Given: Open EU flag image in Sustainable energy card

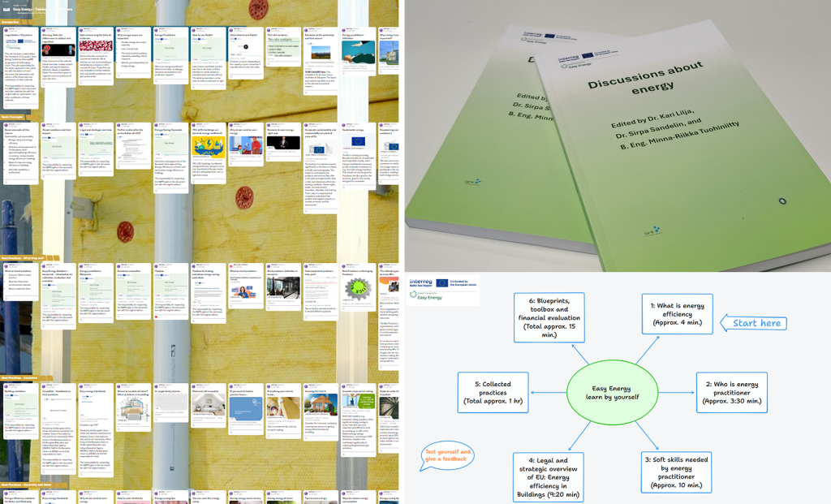Looking at the screenshot, I should coord(358,141).
